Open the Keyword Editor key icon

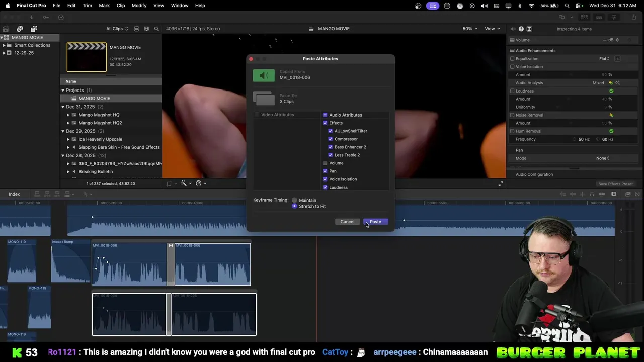click(x=46, y=17)
